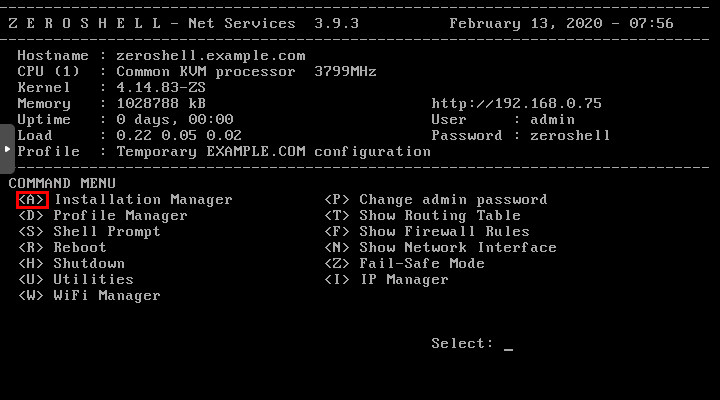
Task: Select the <A> Installation Manager key
Action: tap(32, 200)
